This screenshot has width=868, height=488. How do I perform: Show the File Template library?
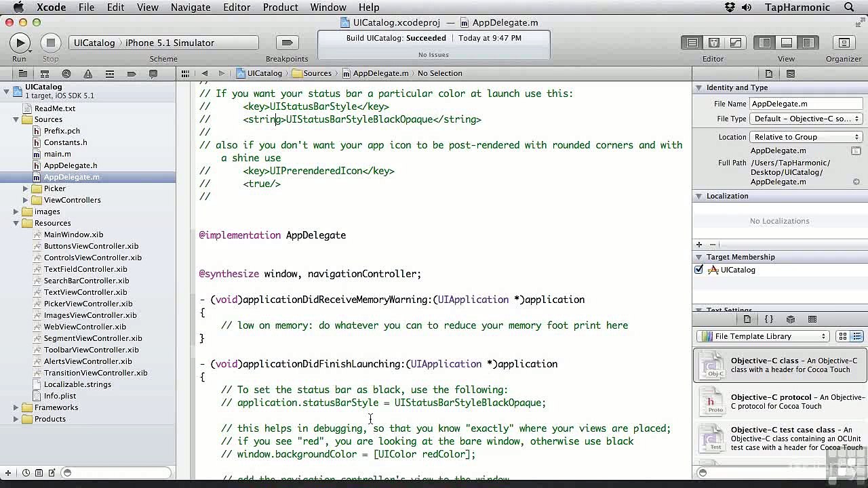coord(747,319)
